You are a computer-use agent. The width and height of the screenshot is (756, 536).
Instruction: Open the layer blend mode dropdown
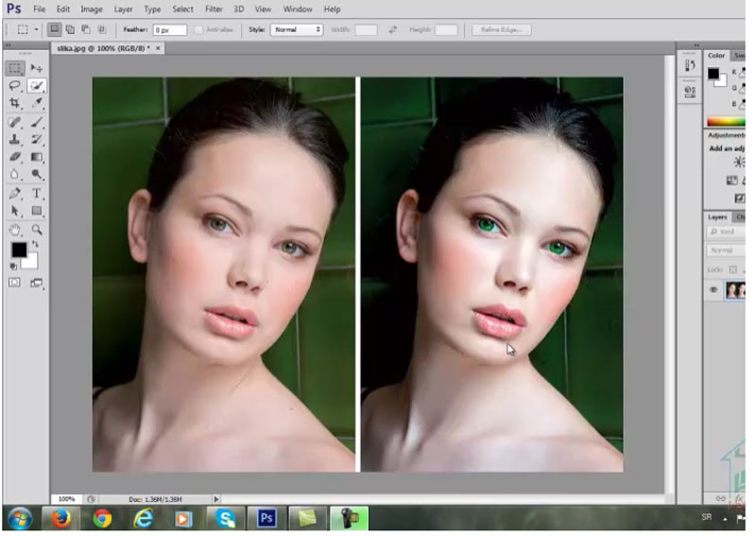pyautogui.click(x=725, y=251)
